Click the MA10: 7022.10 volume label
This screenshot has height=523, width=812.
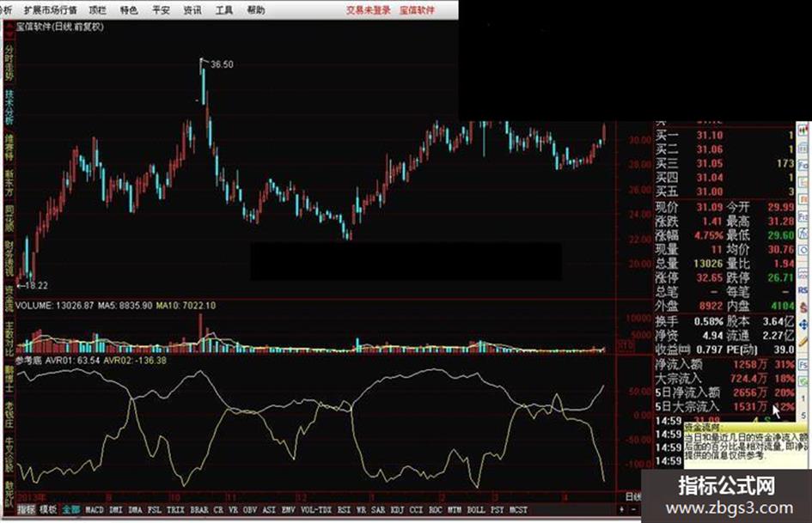click(186, 306)
